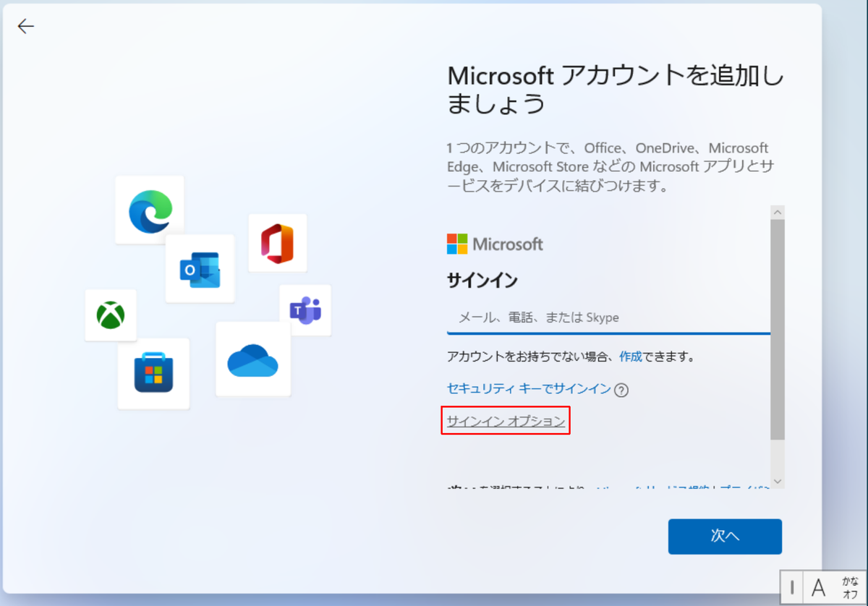
Task: Open the 作成 account creation link
Action: [x=630, y=357]
